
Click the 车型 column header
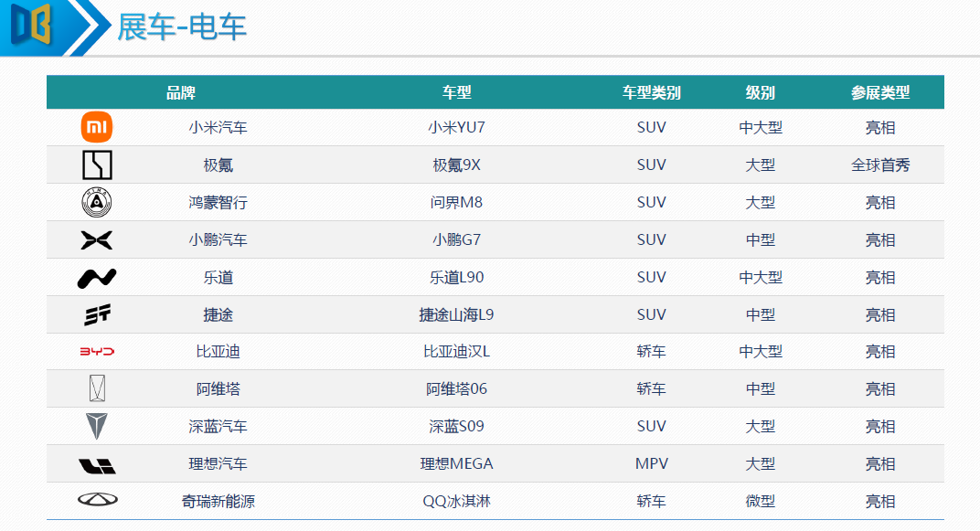click(457, 92)
